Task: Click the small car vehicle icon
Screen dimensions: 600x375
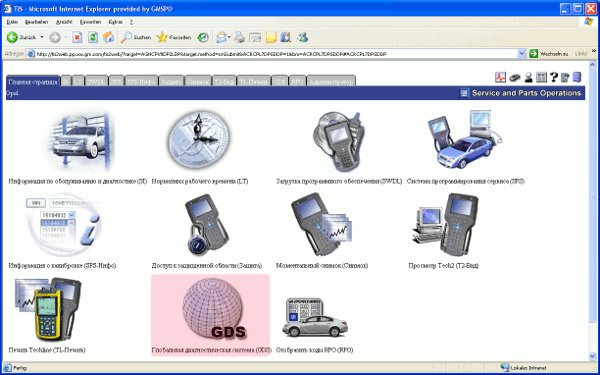Action: (x=514, y=78)
